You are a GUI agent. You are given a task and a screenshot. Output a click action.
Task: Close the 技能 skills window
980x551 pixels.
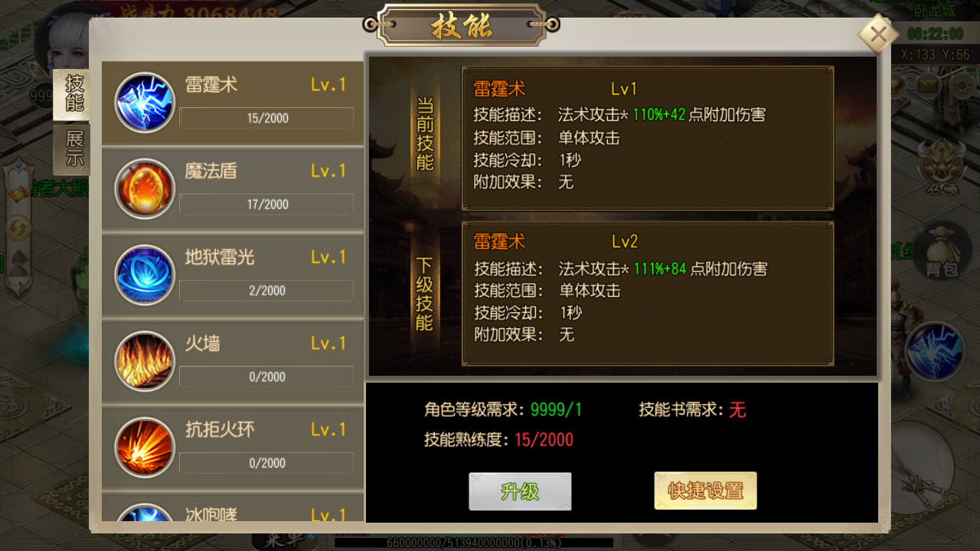pyautogui.click(x=878, y=34)
